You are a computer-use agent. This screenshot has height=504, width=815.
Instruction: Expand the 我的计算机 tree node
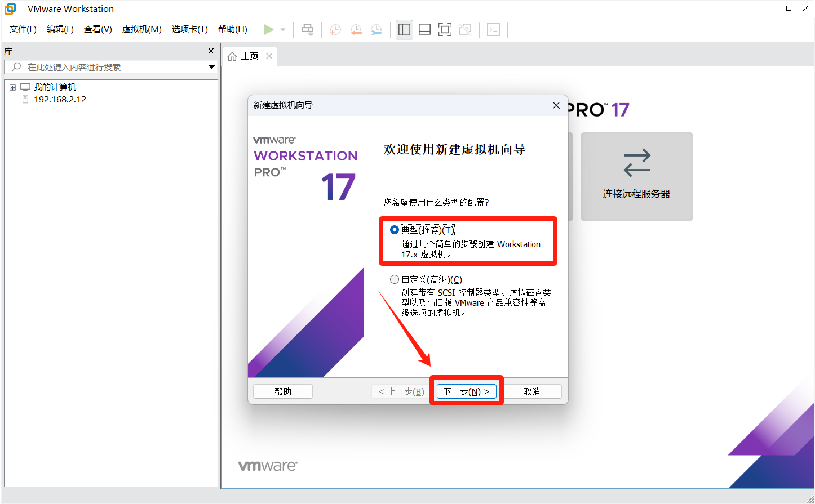(x=12, y=87)
